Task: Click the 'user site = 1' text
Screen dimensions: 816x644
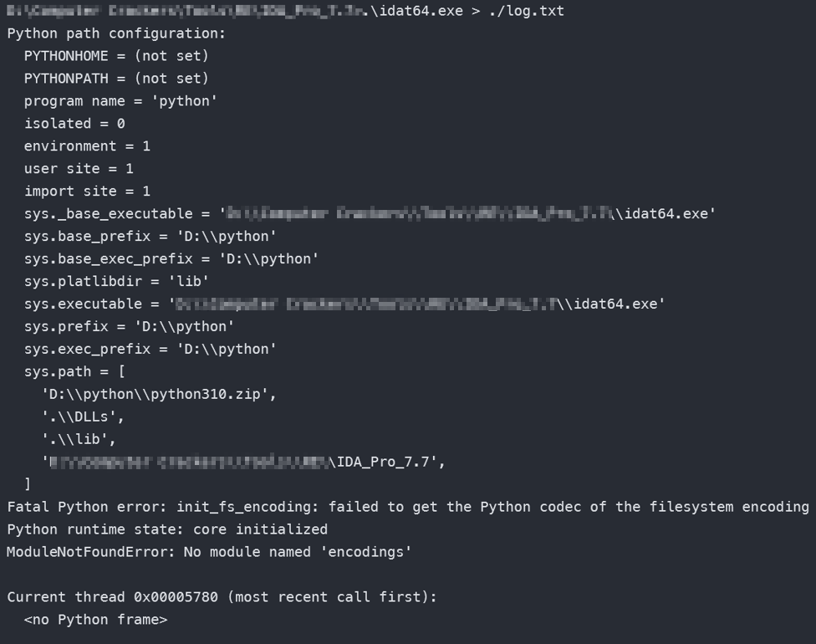Action: tap(79, 169)
